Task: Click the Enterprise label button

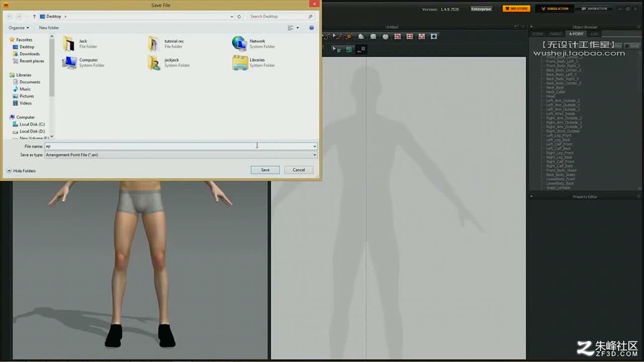Action: coord(481,9)
